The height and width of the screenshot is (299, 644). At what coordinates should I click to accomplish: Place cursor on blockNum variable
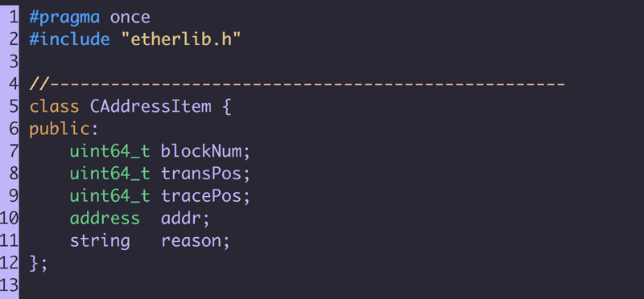200,151
